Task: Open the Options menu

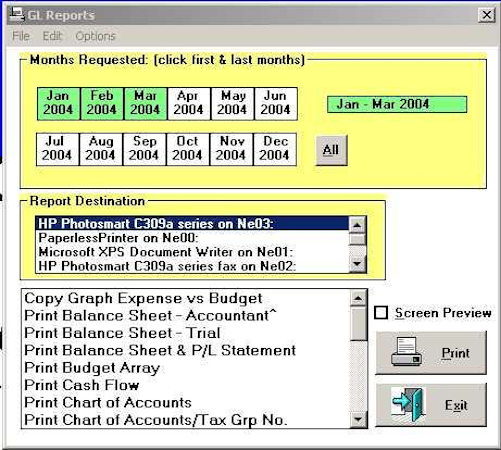Action: coord(95,36)
